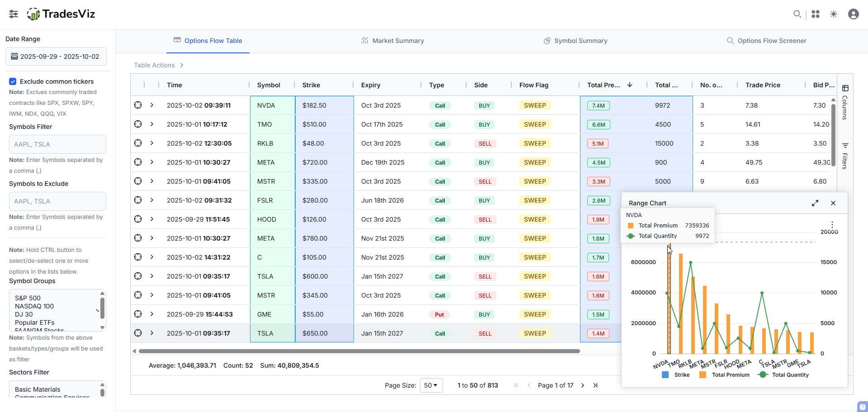This screenshot has width=868, height=412.
Task: Click the table horizontal scrollbar
Action: pos(359,351)
